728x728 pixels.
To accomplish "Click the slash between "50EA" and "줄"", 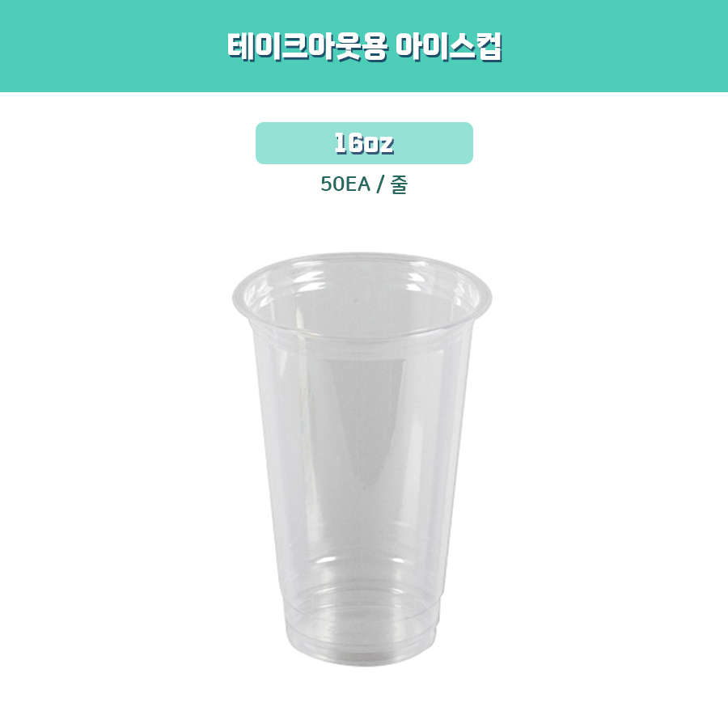I will point(380,184).
